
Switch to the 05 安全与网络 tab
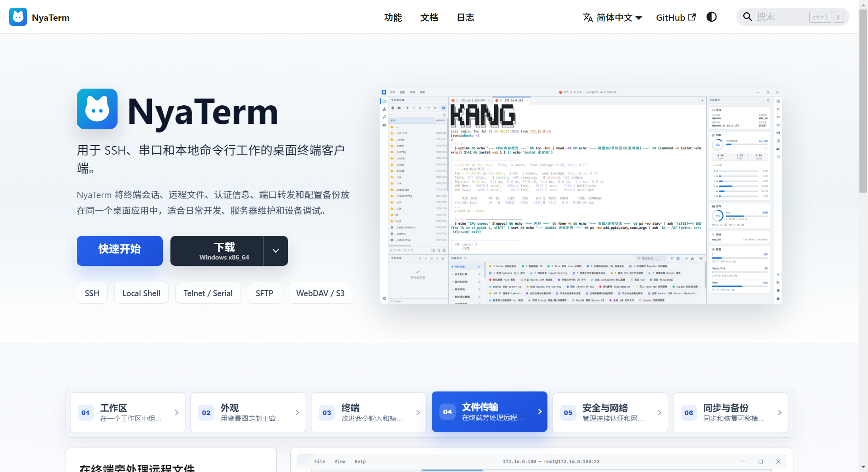(x=610, y=413)
